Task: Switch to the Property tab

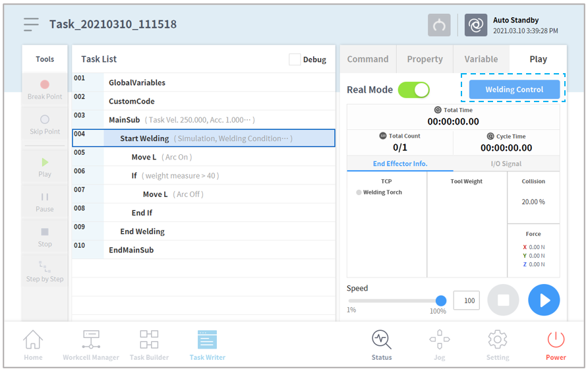Action: click(425, 59)
